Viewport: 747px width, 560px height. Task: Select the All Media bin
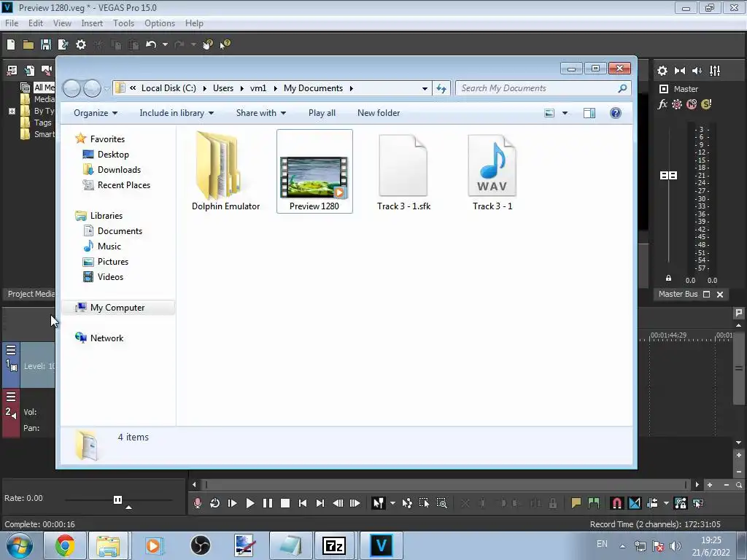coord(44,87)
